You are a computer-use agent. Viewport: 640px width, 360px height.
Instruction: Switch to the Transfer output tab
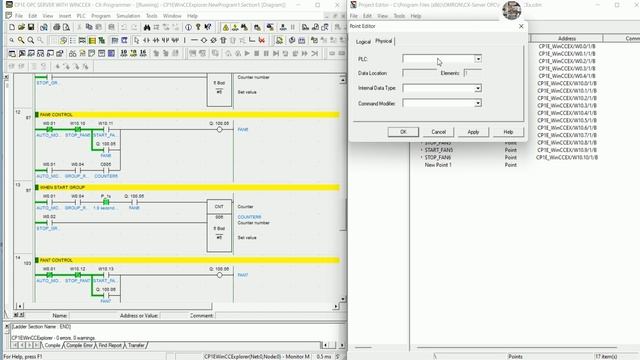click(x=136, y=345)
